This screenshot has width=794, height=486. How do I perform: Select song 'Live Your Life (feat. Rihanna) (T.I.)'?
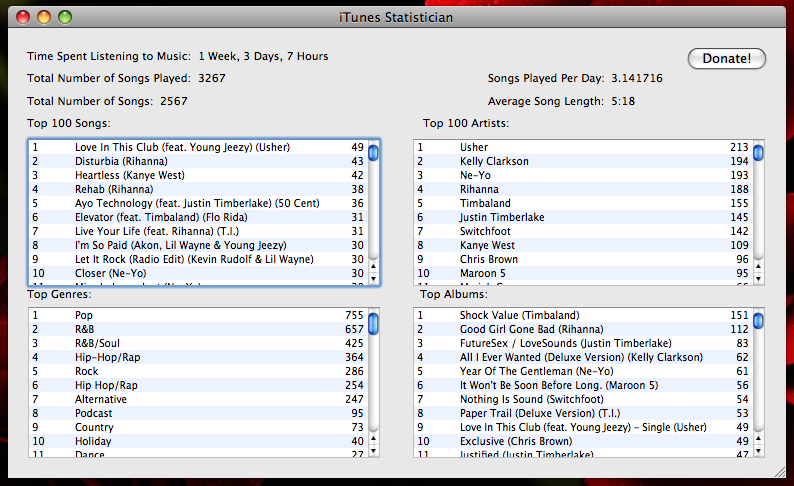(x=198, y=231)
